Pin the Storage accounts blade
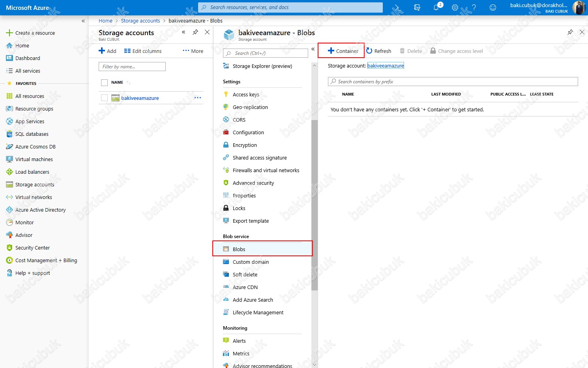The width and height of the screenshot is (588, 368). pos(195,32)
